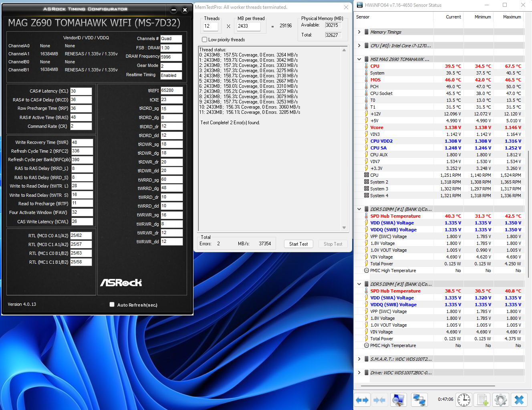Click the thermometer icon beside CPU Socket
The image size is (532, 410).
pyautogui.click(x=366, y=93)
